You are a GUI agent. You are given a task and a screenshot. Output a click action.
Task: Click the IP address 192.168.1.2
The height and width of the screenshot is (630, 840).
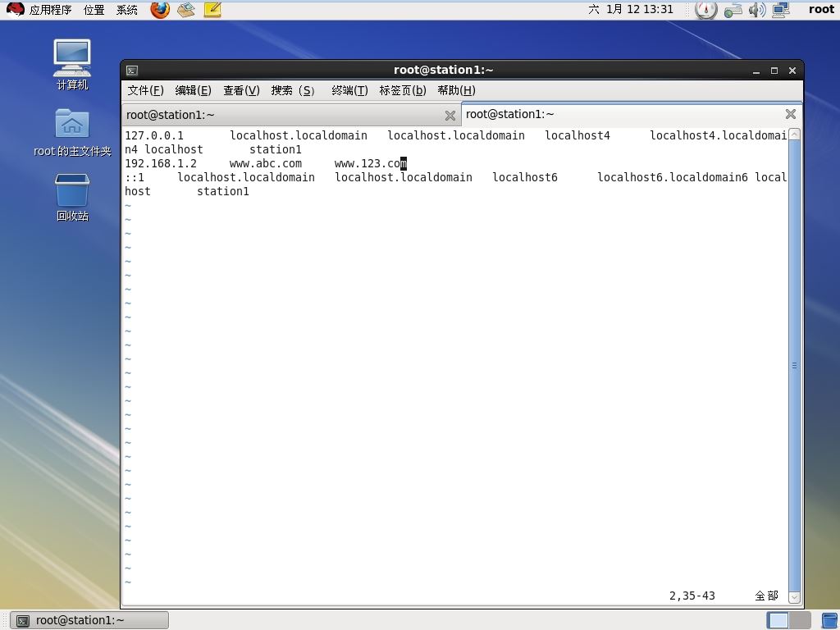(x=161, y=163)
